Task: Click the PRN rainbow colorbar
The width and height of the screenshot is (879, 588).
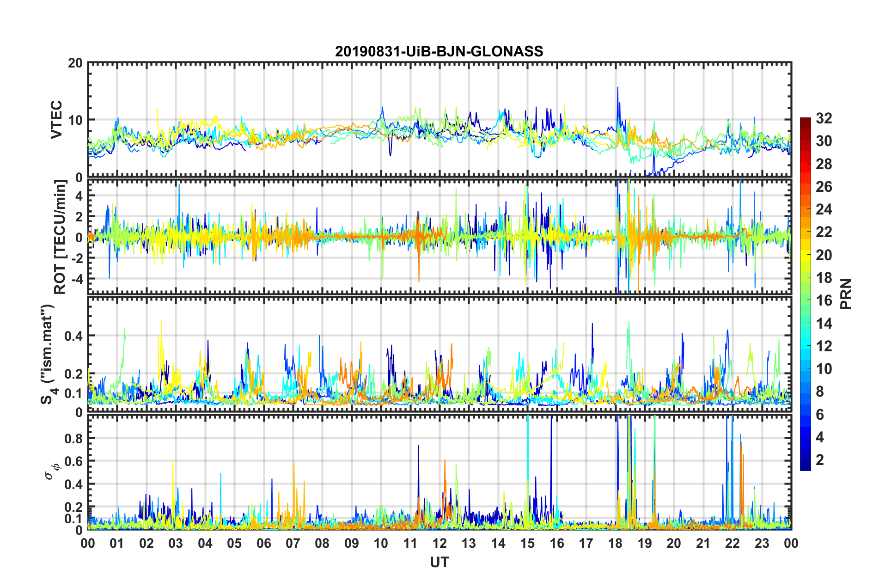Action: point(806,294)
